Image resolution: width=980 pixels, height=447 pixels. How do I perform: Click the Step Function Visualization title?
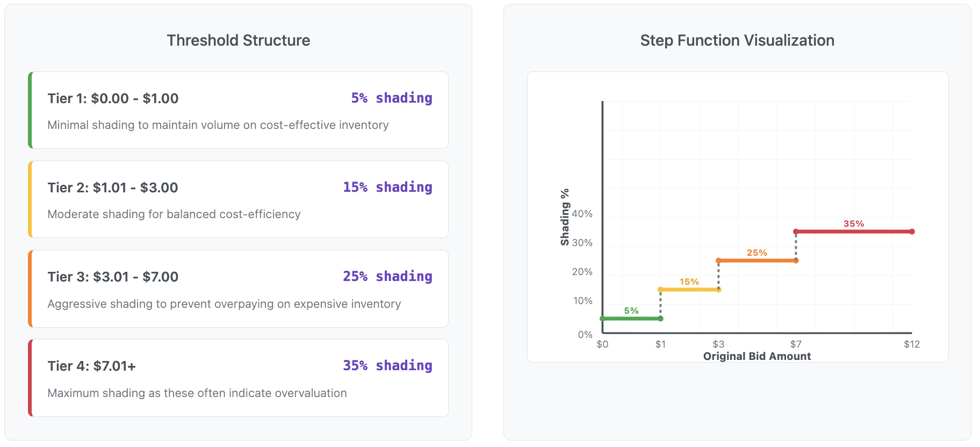tap(737, 40)
